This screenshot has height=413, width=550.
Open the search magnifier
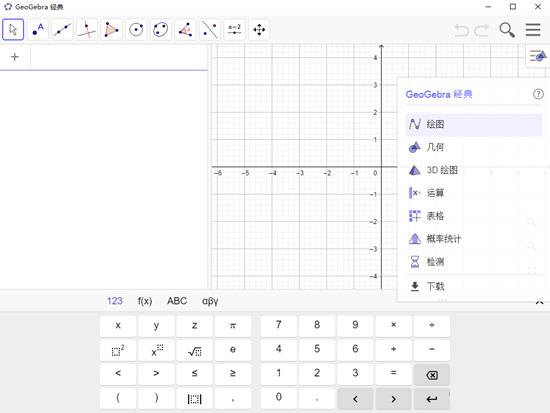coord(507,30)
